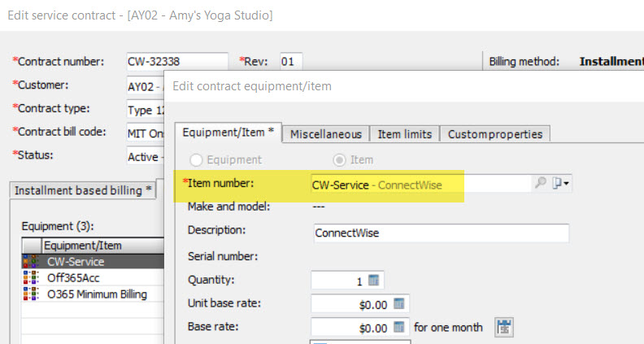Click the O365 Minimum Billing row icon
Image resolution: width=644 pixels, height=344 pixels.
(x=33, y=294)
